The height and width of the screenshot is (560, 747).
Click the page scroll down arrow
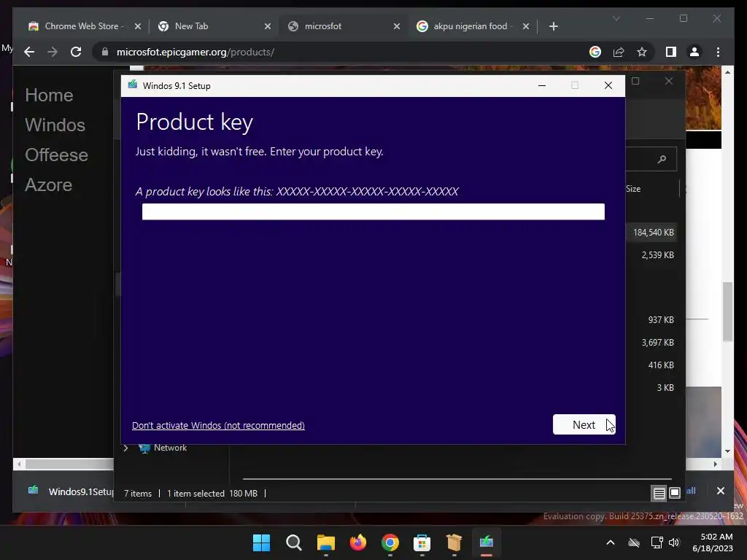coord(727,451)
